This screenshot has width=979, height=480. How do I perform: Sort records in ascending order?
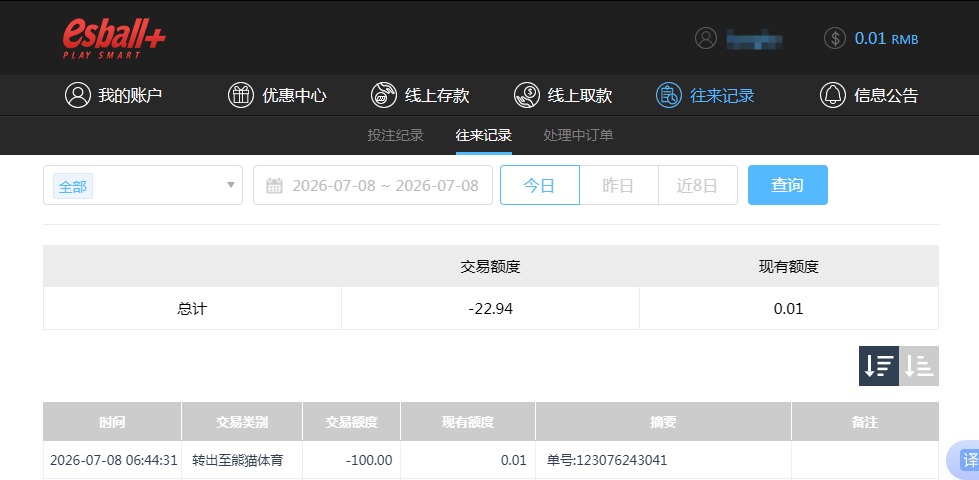point(919,366)
